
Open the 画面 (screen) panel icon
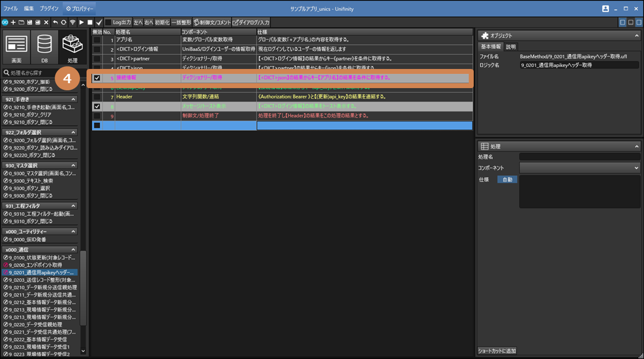[16, 48]
